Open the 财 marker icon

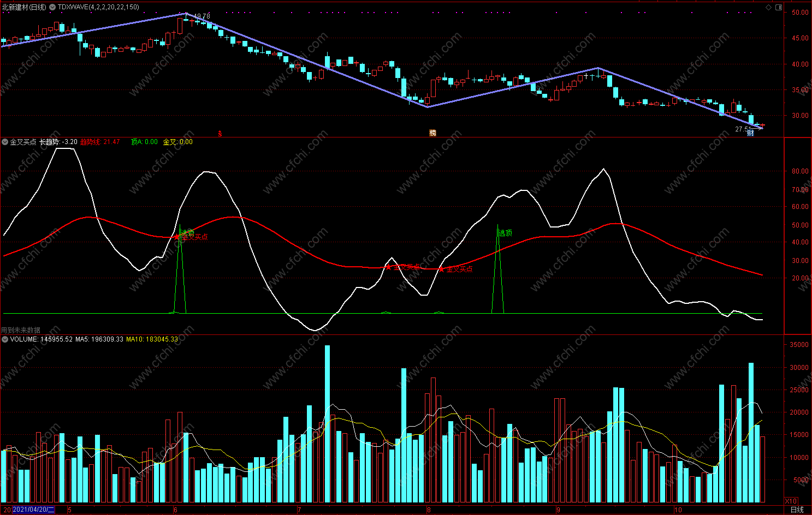(x=750, y=133)
